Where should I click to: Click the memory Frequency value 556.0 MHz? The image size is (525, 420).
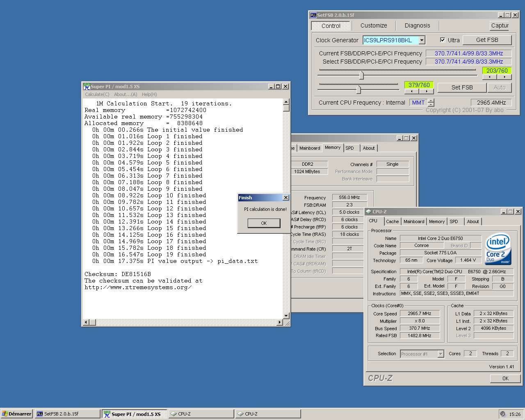coord(349,197)
